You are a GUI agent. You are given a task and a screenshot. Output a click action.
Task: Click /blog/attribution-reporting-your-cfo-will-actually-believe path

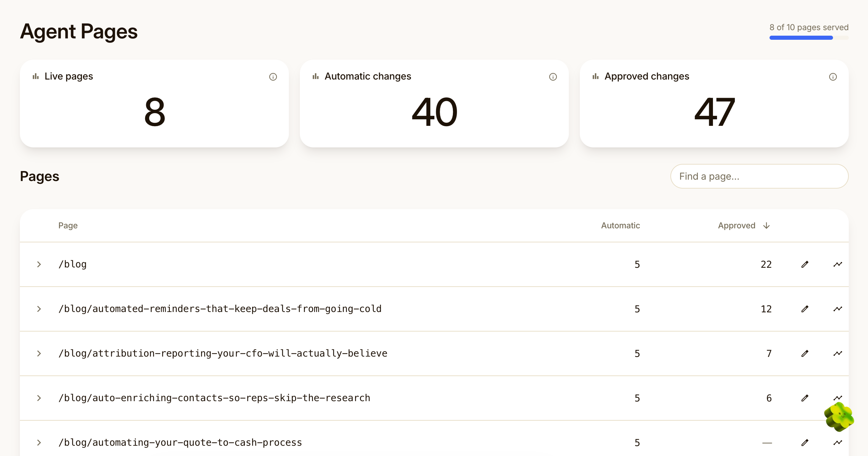click(x=223, y=353)
